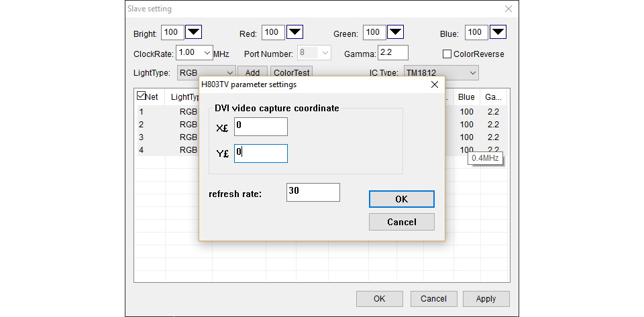Open the Green value dropdown arrow
Viewport: 644px width, 317px height.
point(396,32)
